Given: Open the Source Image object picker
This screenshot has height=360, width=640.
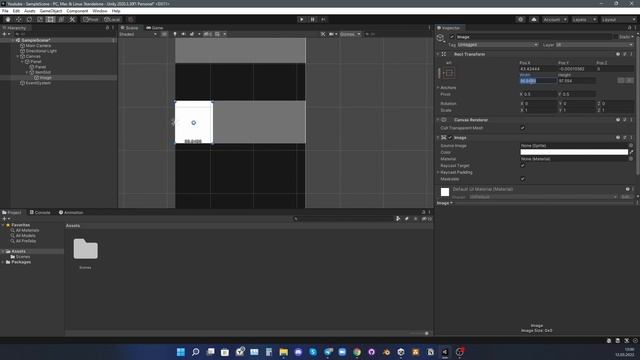Looking at the screenshot, I should [x=631, y=145].
